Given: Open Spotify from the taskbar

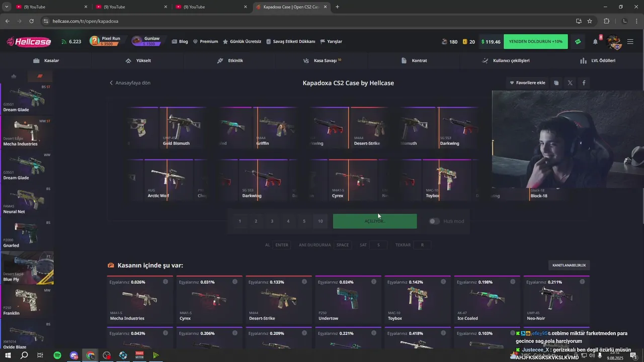Looking at the screenshot, I should click(57, 355).
